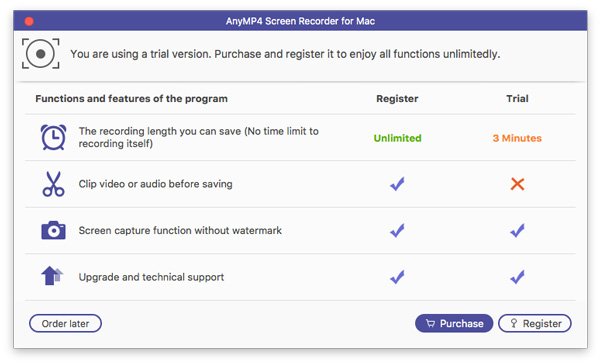Click the screen recorder logo icon
600x364 pixels.
point(41,54)
